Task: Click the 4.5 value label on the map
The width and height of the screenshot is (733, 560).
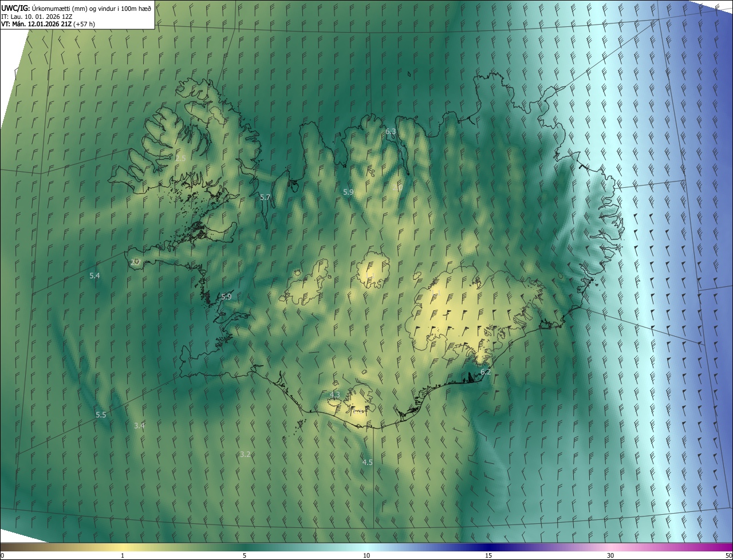Action: point(368,462)
